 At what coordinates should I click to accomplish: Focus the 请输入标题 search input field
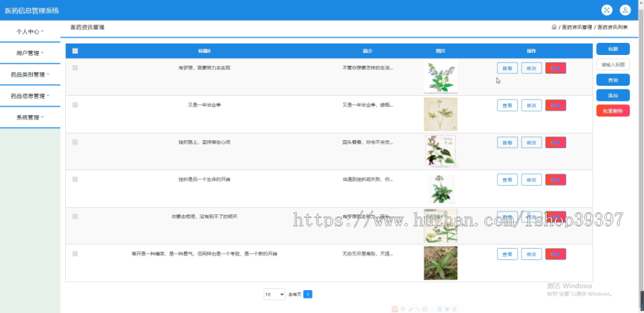tap(613, 64)
